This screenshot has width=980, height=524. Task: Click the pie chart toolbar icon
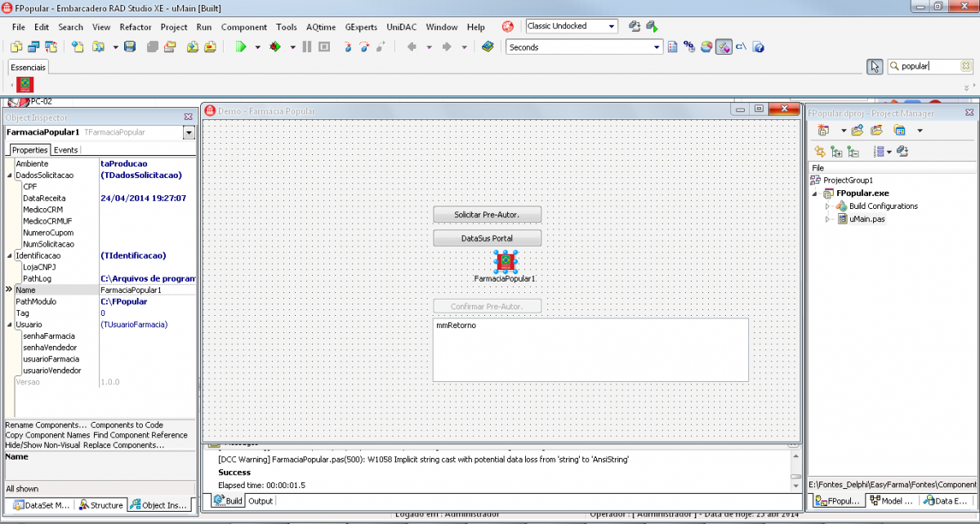click(x=706, y=47)
